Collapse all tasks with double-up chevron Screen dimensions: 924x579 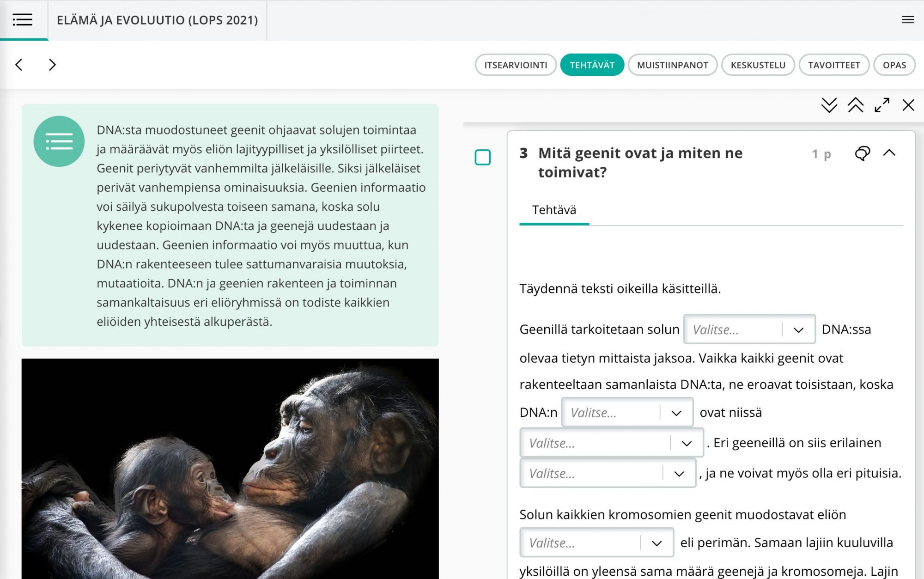click(855, 105)
